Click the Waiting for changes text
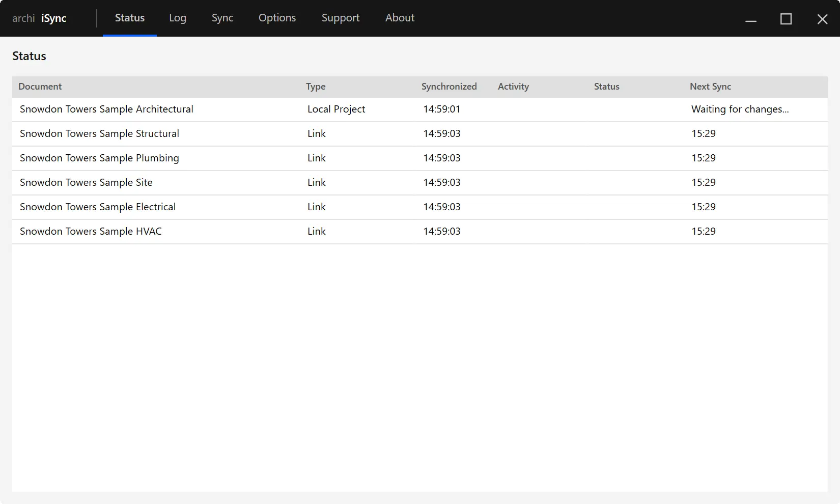The image size is (840, 504). [x=739, y=109]
